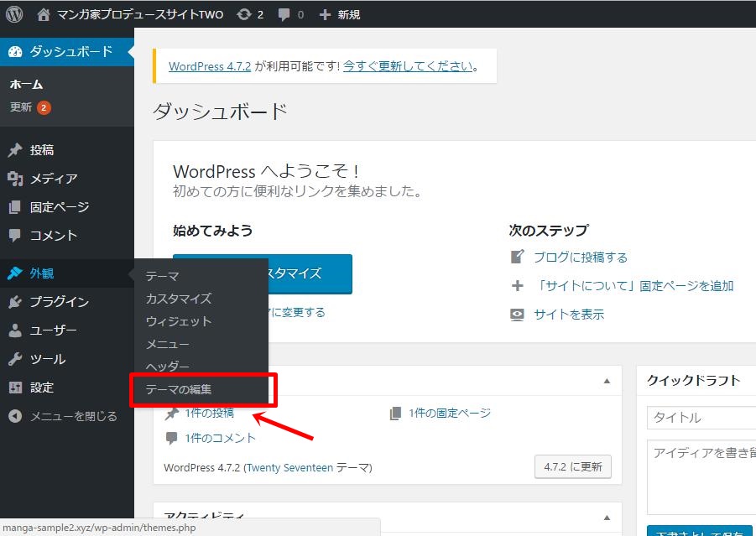Open 「サイトについて」固定ページを追加 link

click(634, 286)
